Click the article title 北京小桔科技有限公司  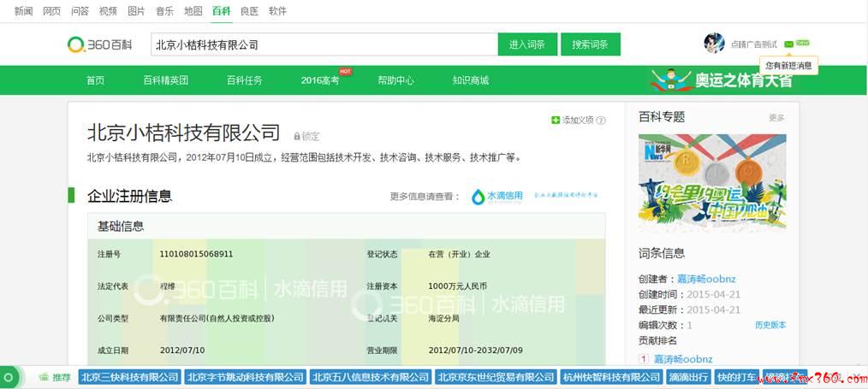click(x=184, y=133)
